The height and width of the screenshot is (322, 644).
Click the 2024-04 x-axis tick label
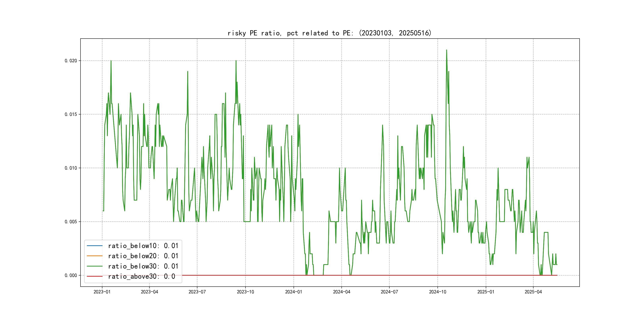pos(341,292)
